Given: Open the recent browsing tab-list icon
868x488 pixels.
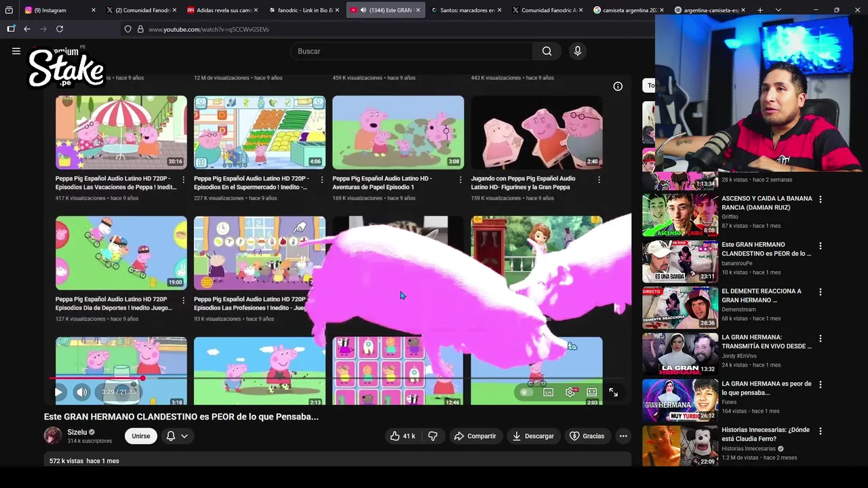Looking at the screenshot, I should (x=9, y=10).
